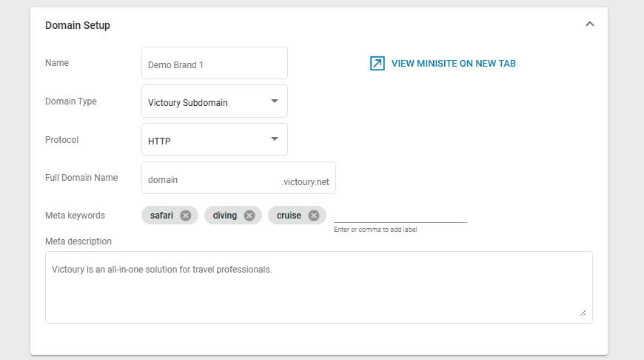This screenshot has width=644, height=360.
Task: Focus the Name field with Demo Brand 1
Action: point(214,64)
